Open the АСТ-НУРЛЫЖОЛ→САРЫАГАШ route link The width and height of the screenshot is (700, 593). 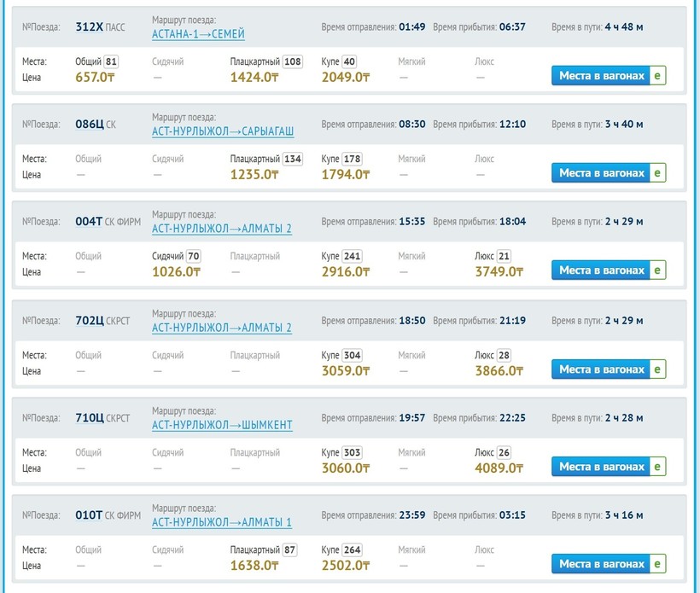(x=223, y=131)
